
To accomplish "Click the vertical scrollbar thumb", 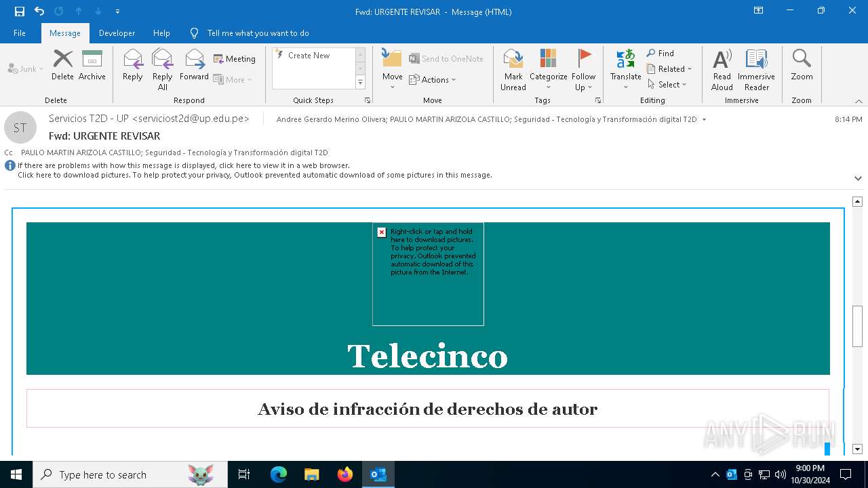I will click(x=858, y=327).
